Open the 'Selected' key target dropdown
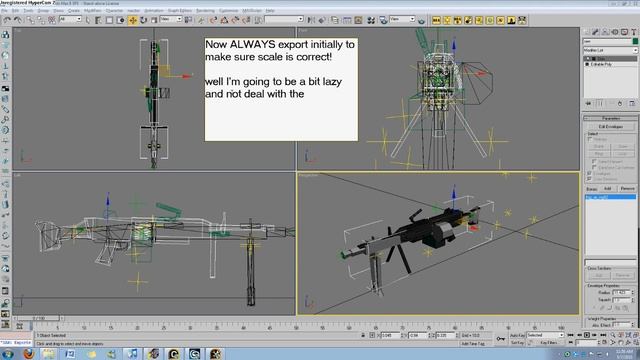This screenshot has height=360, width=640. (x=545, y=335)
